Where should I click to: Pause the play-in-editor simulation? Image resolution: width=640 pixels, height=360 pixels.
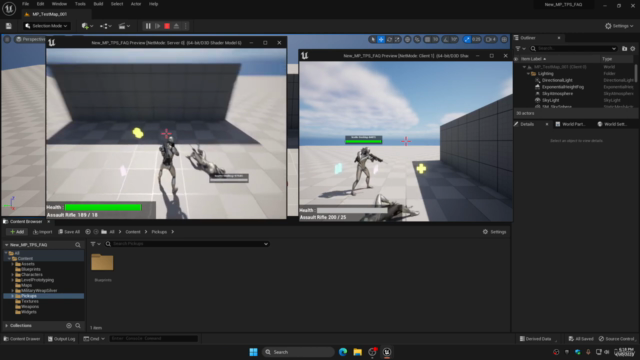coord(148,26)
